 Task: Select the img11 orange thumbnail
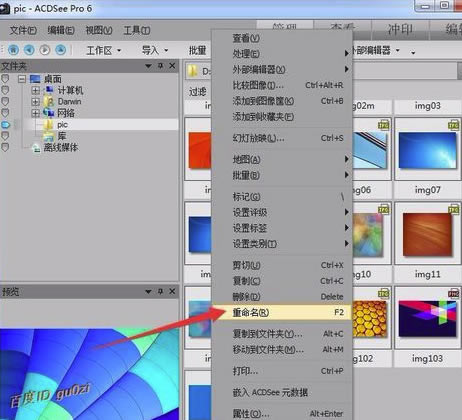tap(427, 234)
